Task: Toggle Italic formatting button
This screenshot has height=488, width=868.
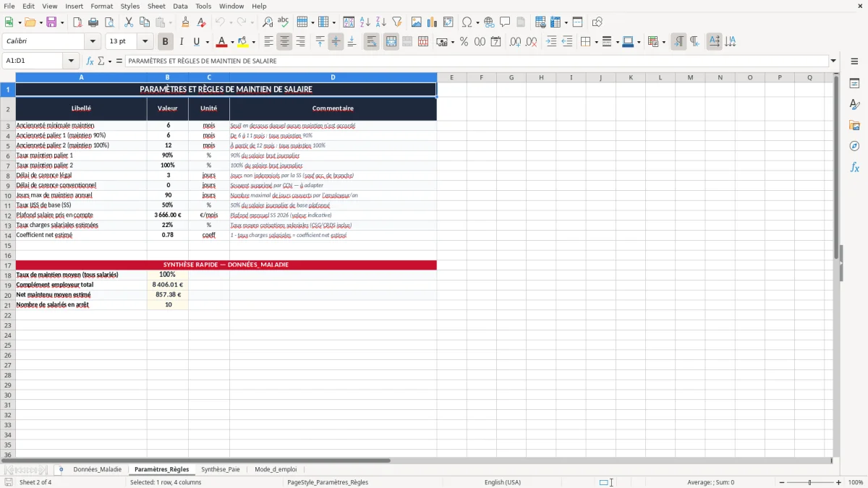Action: tap(181, 42)
